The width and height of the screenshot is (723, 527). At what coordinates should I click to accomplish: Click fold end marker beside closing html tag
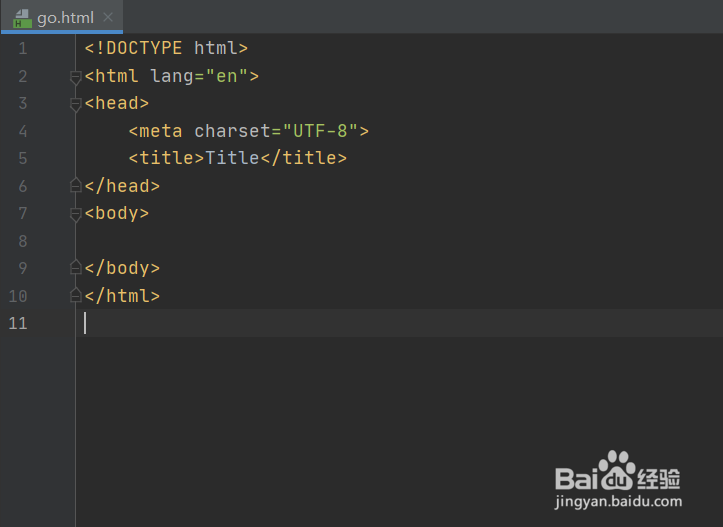tap(75, 296)
